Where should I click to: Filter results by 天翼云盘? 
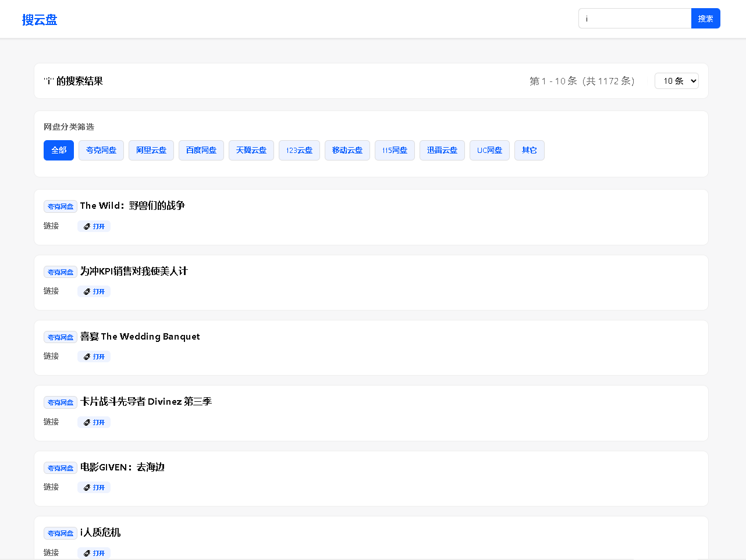[x=251, y=150]
